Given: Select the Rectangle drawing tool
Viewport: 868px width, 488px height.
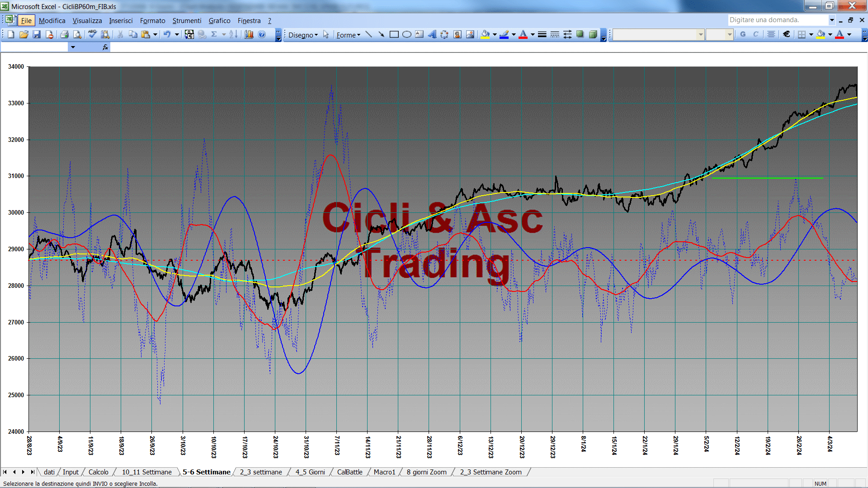Looking at the screenshot, I should [x=394, y=34].
